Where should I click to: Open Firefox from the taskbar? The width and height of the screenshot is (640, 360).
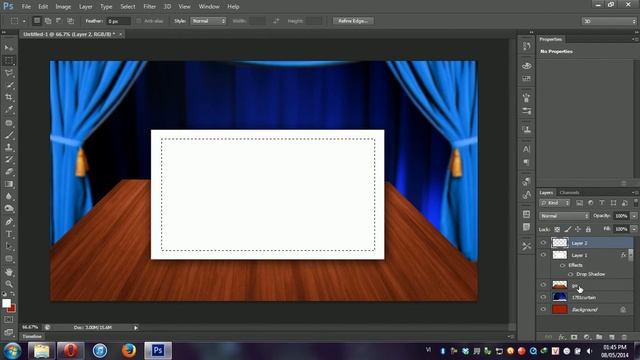tap(129, 351)
